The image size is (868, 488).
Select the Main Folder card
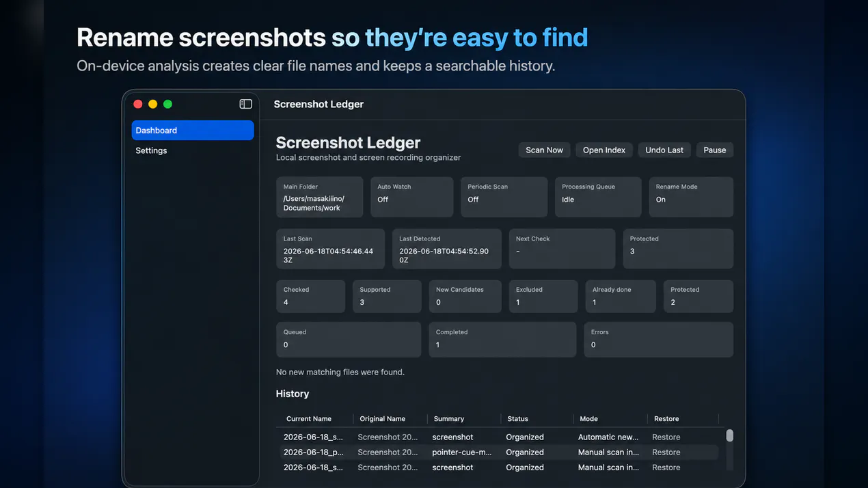point(319,198)
